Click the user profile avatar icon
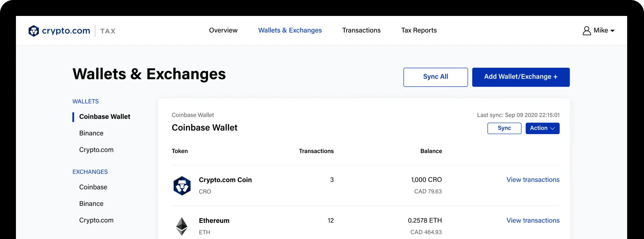 [587, 31]
